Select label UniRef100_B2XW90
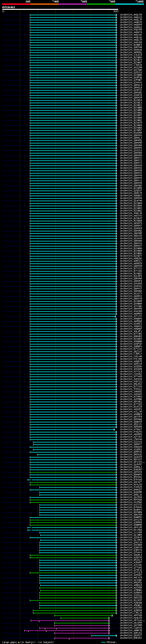Viewport: 146px width, 644px height. pos(131,58)
